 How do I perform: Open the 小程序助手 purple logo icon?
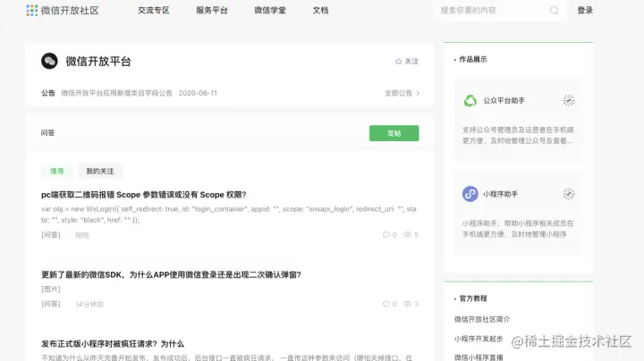click(x=470, y=194)
